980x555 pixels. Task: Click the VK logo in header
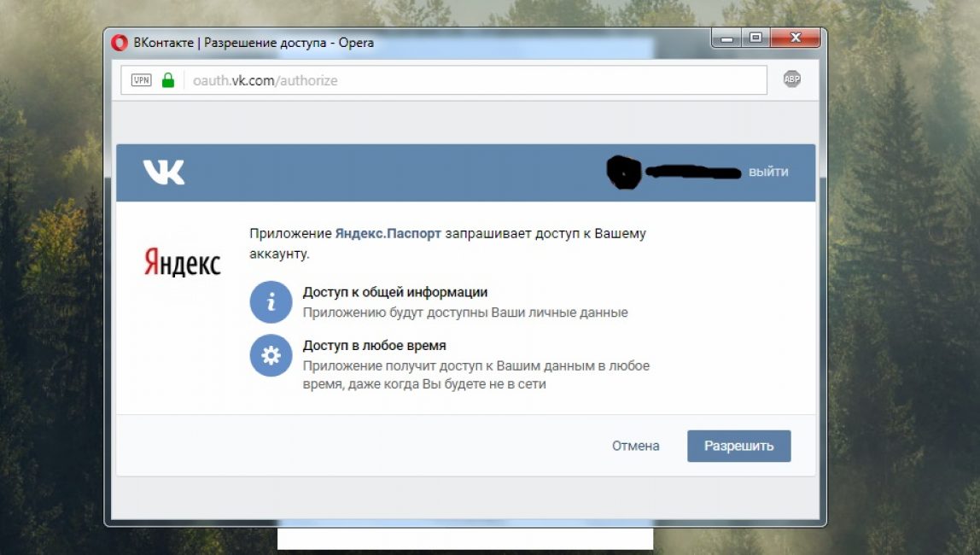[x=164, y=172]
